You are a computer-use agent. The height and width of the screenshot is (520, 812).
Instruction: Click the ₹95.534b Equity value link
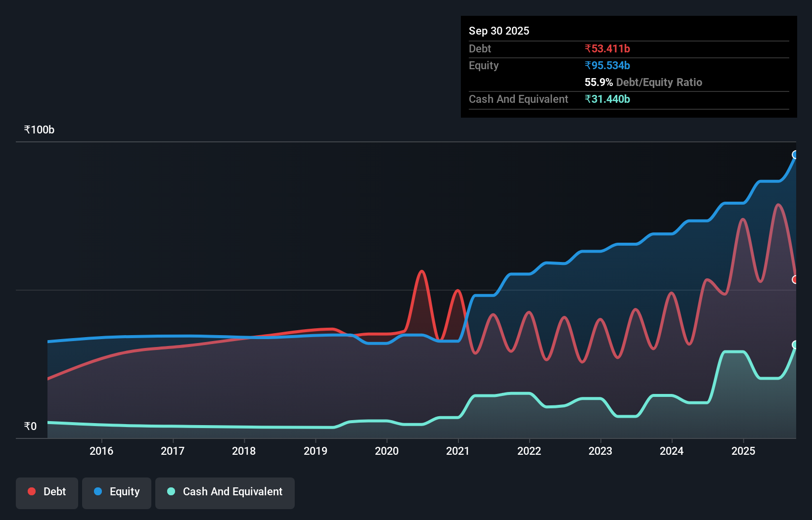click(607, 65)
